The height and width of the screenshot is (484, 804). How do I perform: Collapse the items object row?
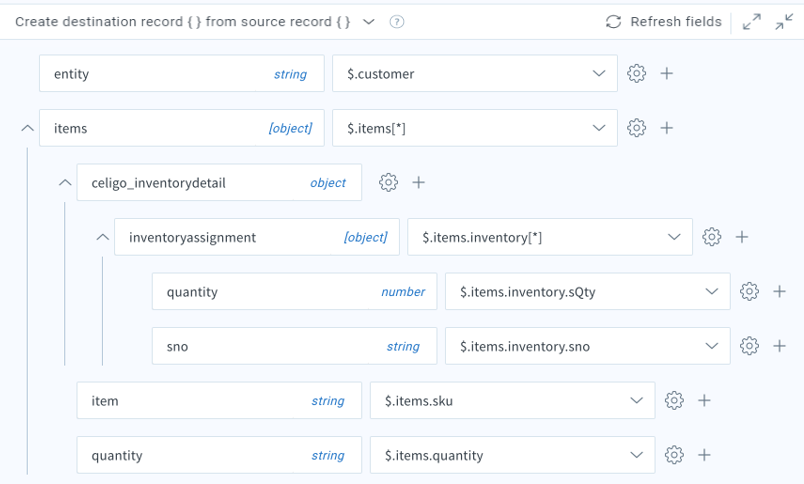(x=28, y=128)
